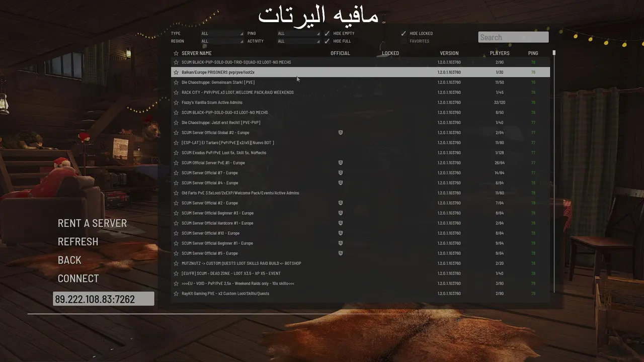The height and width of the screenshot is (362, 644).
Task: Toggle the Hide Full checkbox
Action: click(328, 41)
